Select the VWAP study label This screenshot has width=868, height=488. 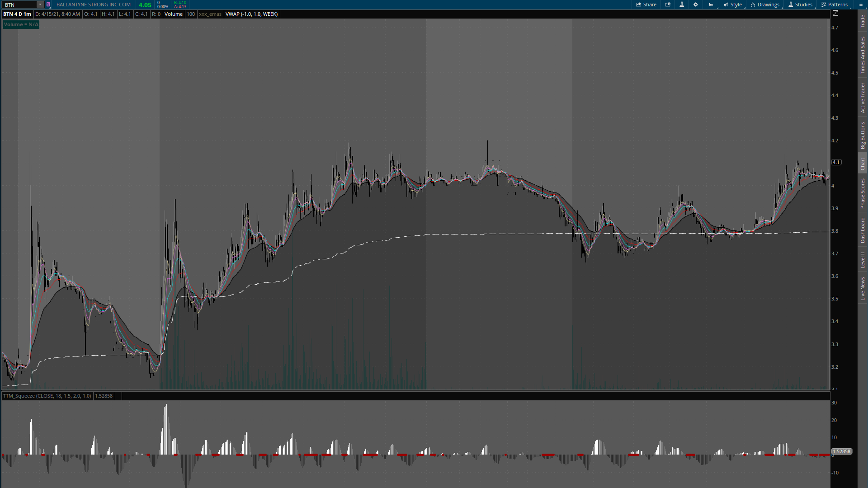point(251,14)
